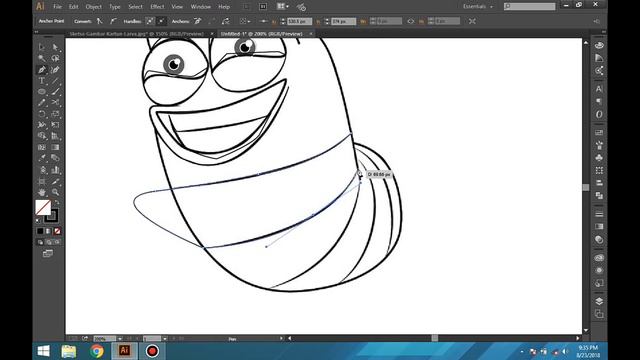The image size is (640, 360).
Task: Convert anchor to corner button
Action: 100,21
